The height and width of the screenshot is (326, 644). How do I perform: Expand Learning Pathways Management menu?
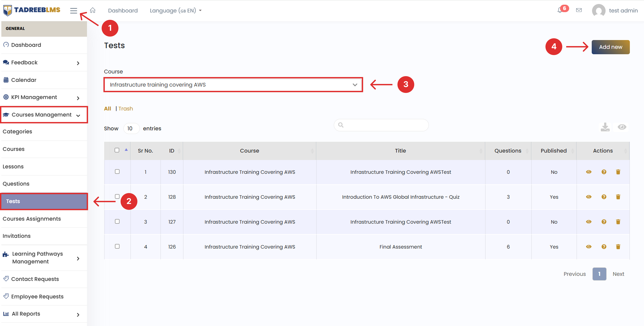click(44, 258)
